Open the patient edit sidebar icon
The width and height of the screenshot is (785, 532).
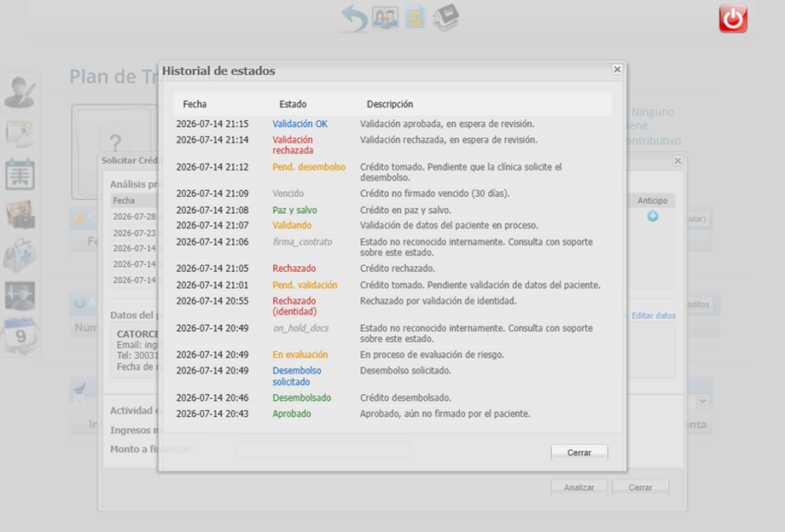20,92
